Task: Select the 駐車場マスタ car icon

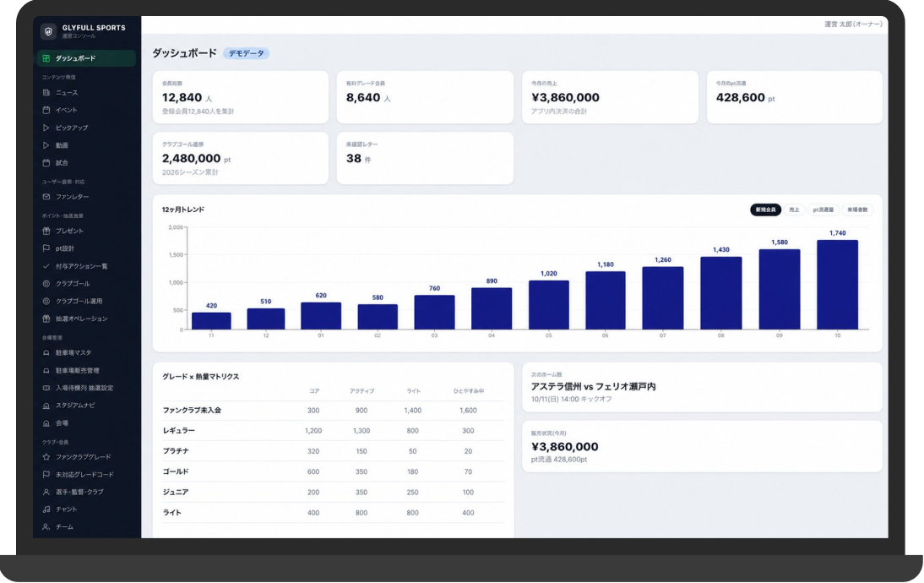Action: (x=46, y=353)
